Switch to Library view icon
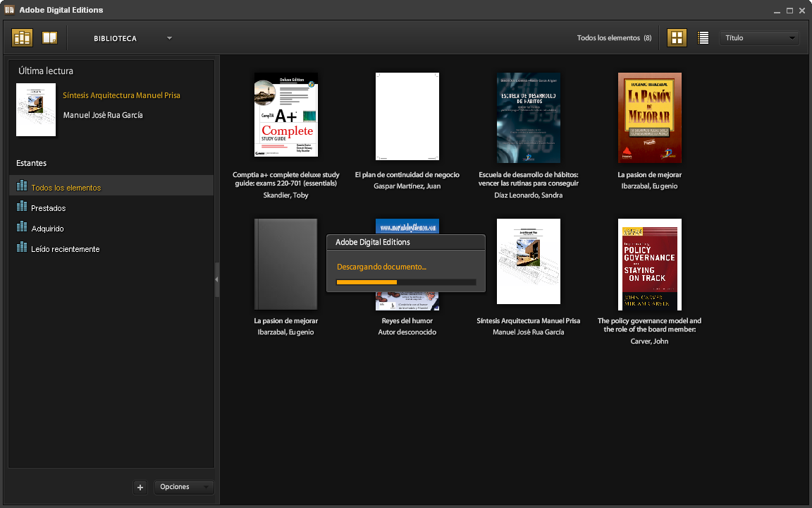The width and height of the screenshot is (812, 508). click(x=23, y=37)
